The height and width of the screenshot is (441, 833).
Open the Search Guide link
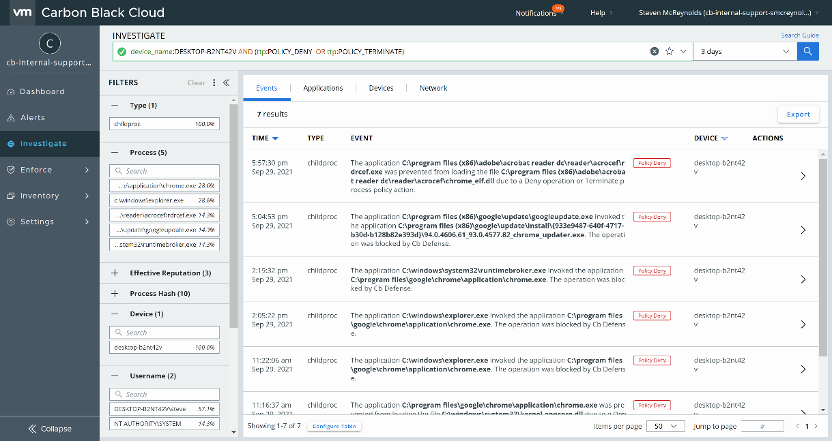[x=800, y=35]
